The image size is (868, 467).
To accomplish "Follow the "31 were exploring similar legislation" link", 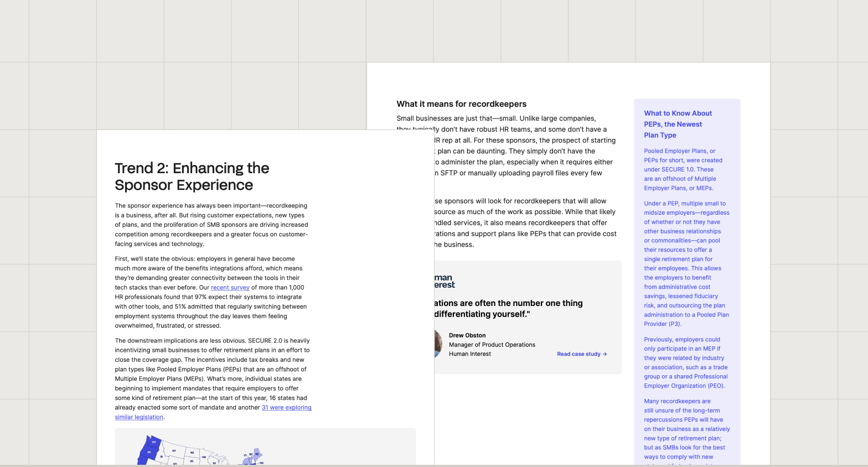I will click(286, 408).
